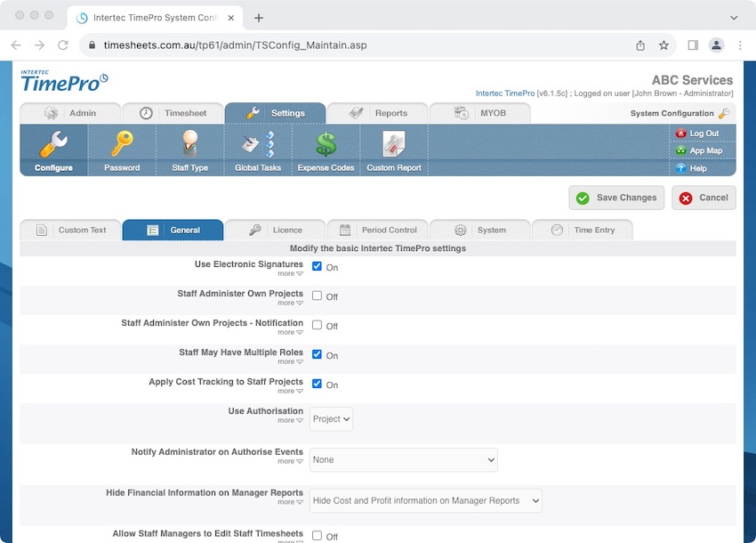The image size is (756, 543).
Task: Click the Help question mark icon
Action: pos(680,168)
